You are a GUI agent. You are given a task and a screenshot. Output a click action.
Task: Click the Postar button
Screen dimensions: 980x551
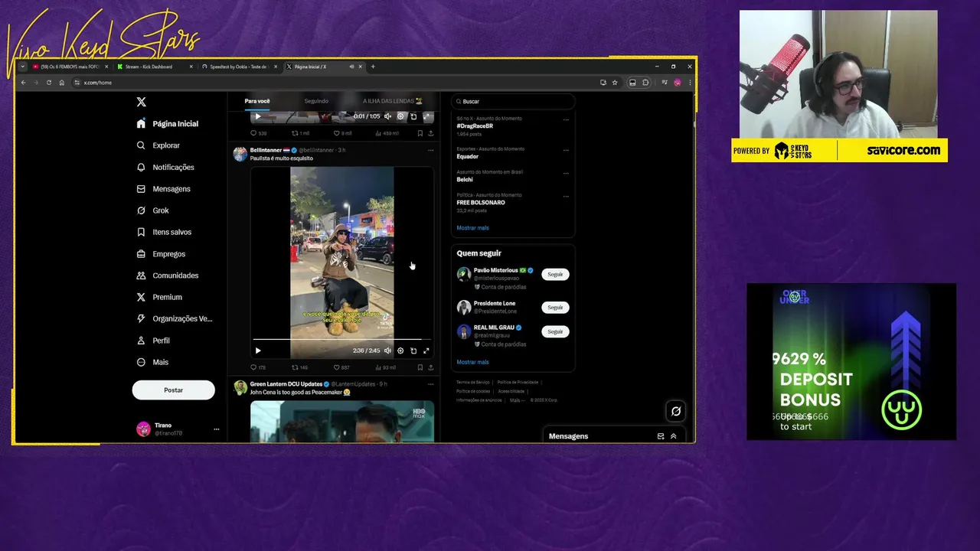tap(173, 390)
